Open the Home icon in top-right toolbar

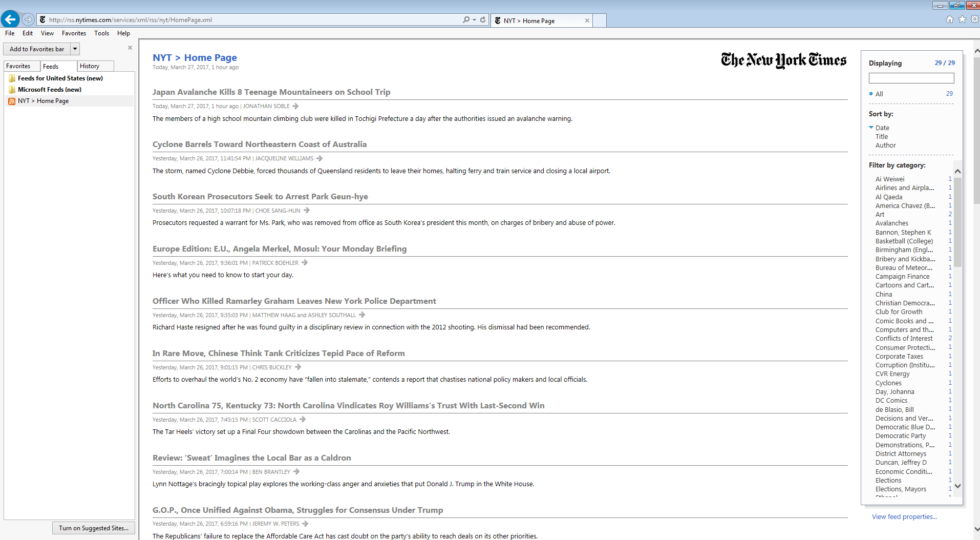[x=949, y=19]
